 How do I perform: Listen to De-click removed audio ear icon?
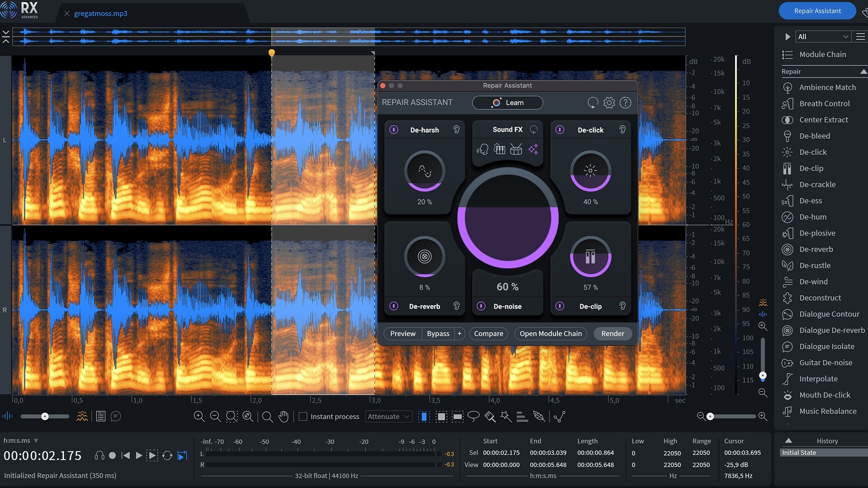click(623, 130)
